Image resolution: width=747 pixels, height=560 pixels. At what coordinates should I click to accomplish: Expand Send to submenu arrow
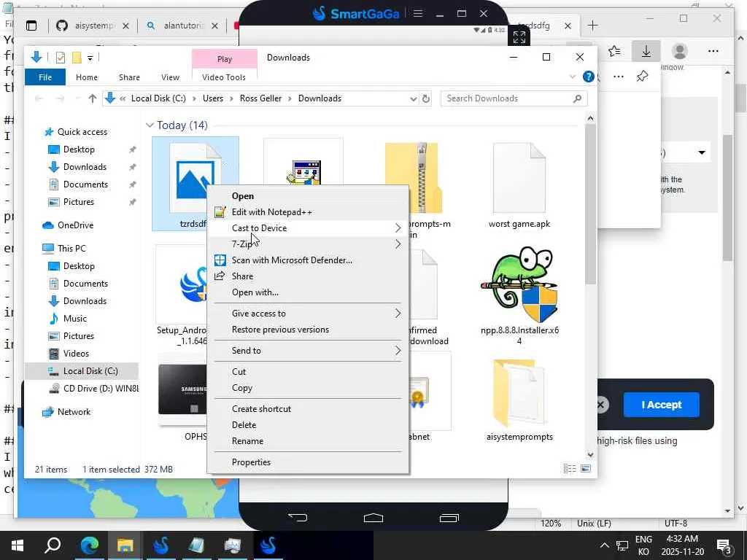(398, 351)
